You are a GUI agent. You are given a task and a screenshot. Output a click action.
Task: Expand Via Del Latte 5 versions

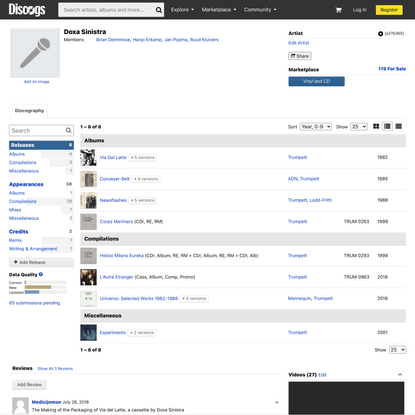point(143,157)
